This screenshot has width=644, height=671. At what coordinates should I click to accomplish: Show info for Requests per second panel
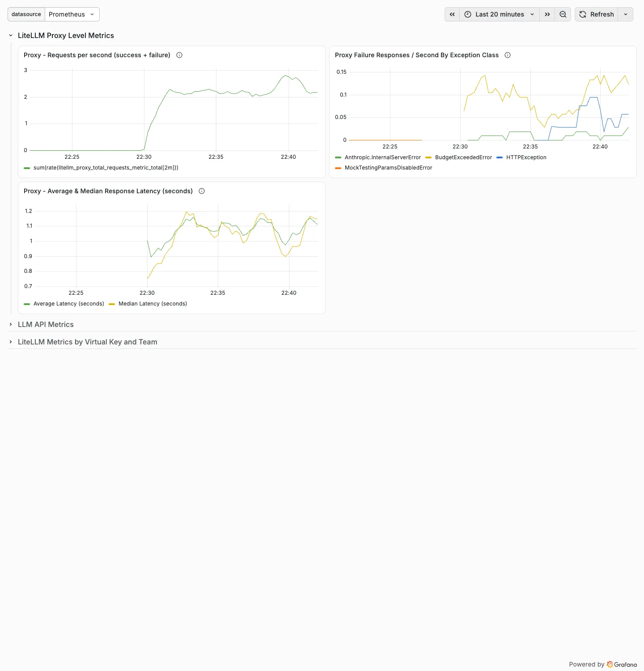click(x=179, y=55)
